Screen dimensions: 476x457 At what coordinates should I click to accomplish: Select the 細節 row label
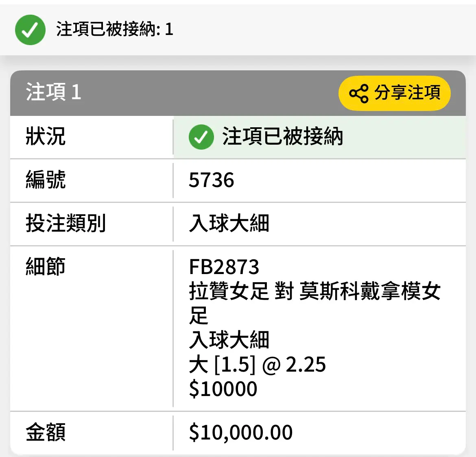46,266
